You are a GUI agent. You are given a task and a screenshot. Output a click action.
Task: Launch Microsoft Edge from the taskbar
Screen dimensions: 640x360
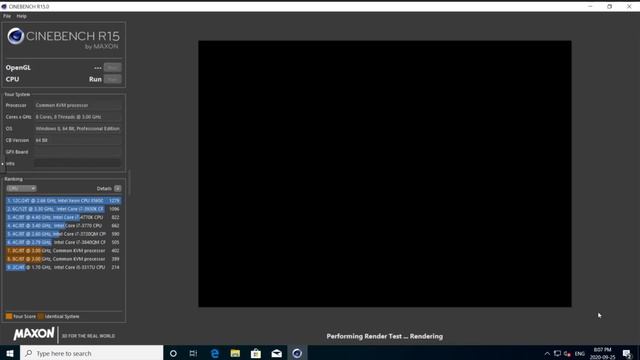[x=215, y=353]
